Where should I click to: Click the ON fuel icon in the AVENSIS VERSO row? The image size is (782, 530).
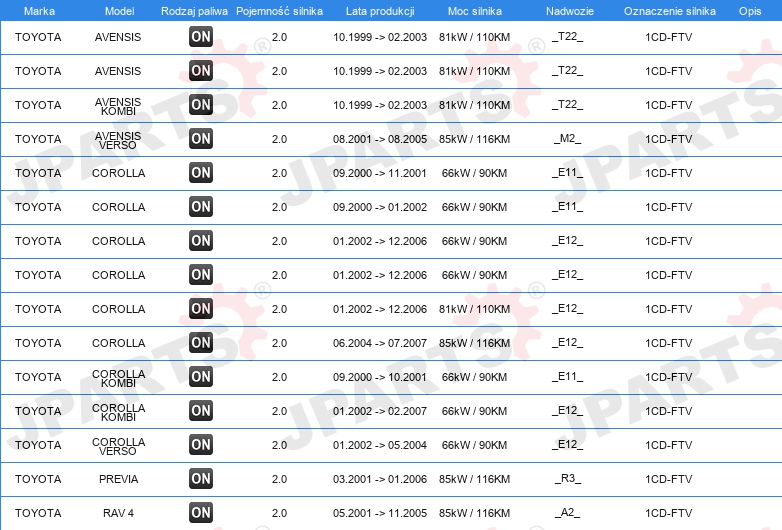(x=201, y=139)
